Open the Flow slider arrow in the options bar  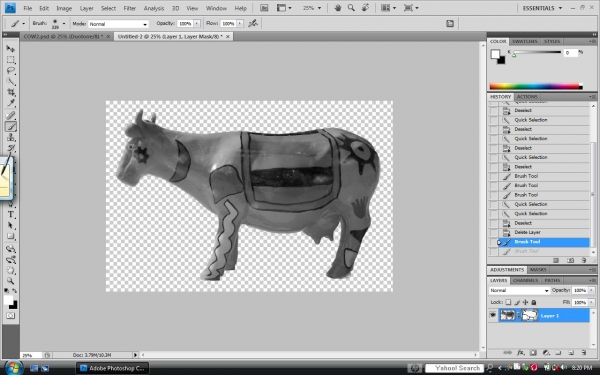click(240, 24)
